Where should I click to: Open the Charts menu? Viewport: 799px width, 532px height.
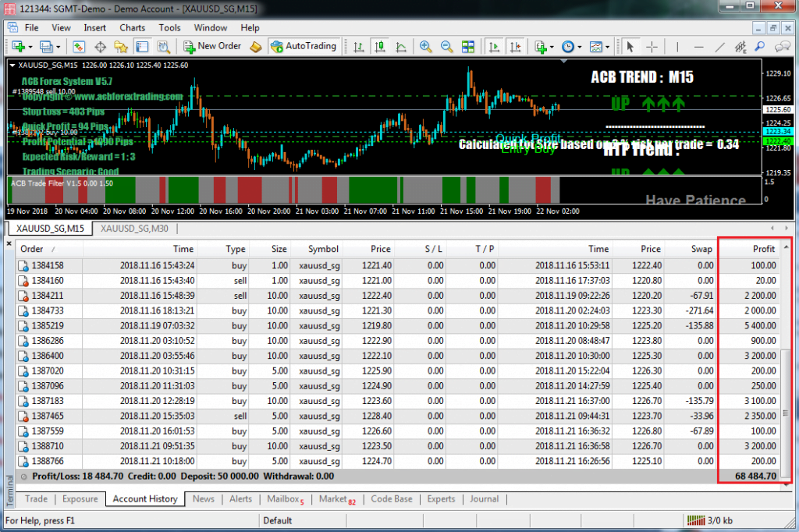(133, 27)
